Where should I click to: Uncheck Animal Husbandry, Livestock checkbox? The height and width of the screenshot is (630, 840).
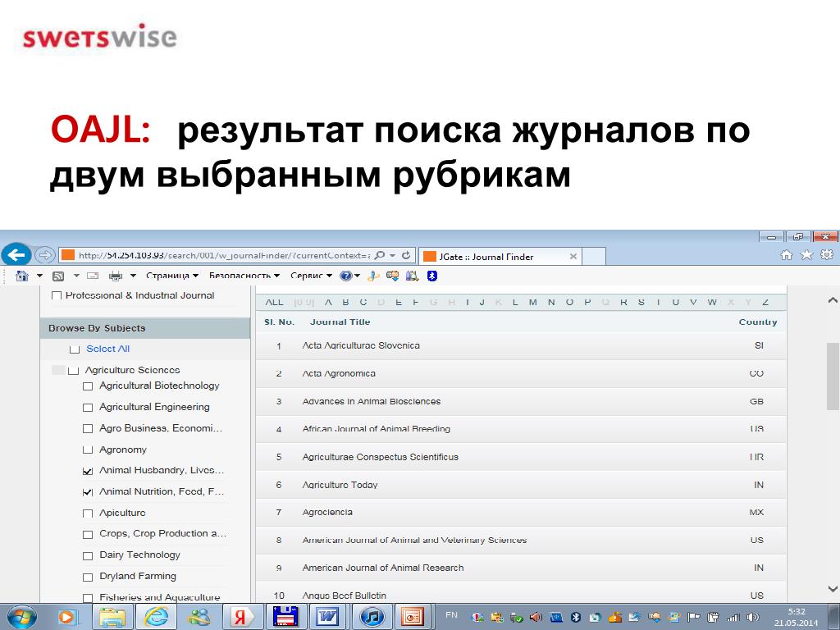88,471
